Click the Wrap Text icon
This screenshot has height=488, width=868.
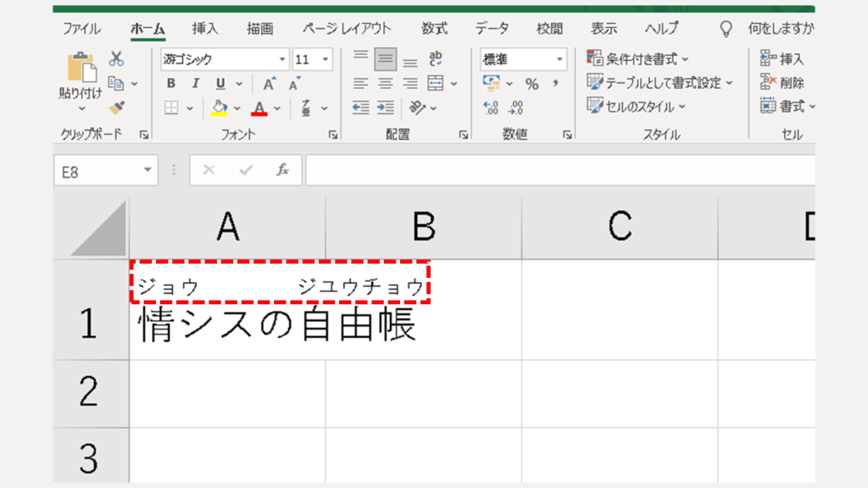tap(436, 58)
